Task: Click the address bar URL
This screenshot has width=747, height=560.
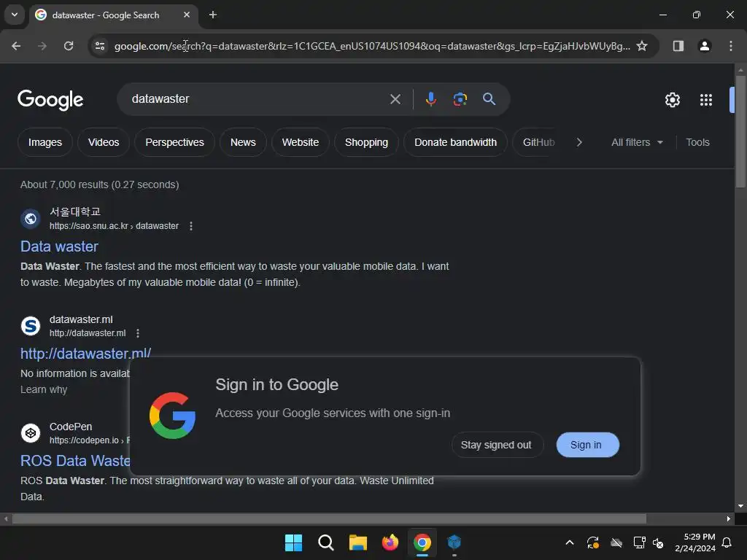Action: point(371,46)
